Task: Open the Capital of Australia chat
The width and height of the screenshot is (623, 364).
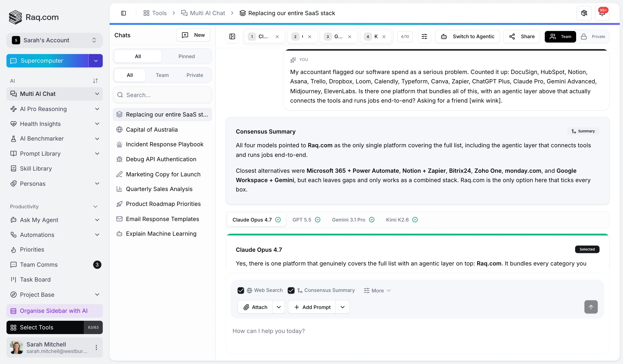Action: (162, 130)
